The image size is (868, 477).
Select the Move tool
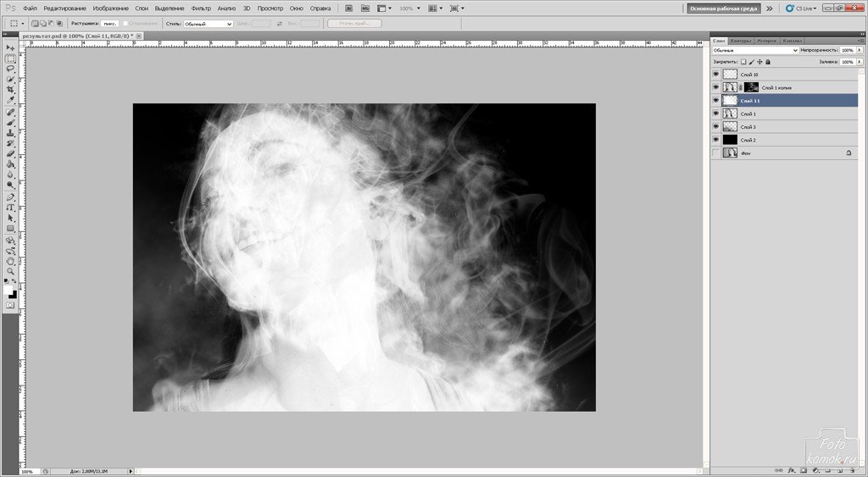[10, 48]
